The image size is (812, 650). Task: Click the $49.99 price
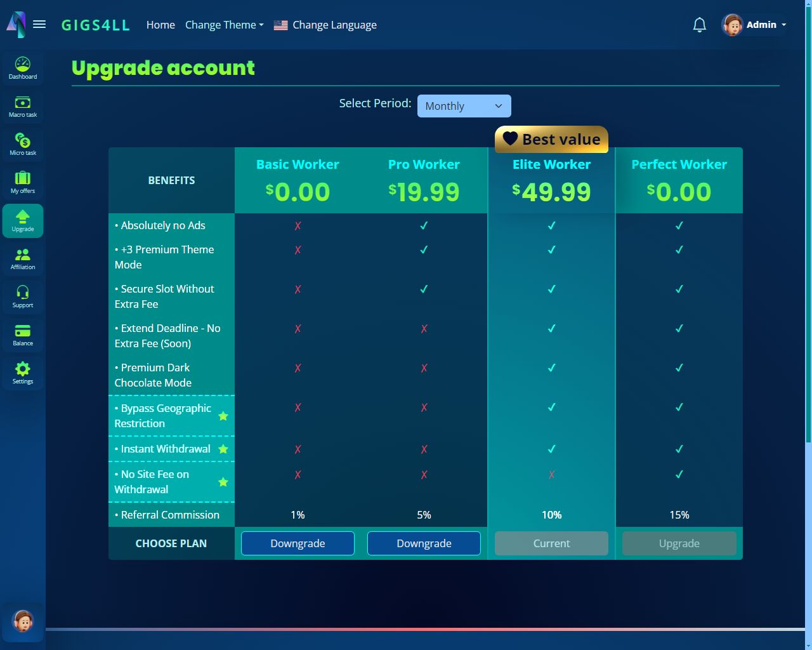[551, 192]
